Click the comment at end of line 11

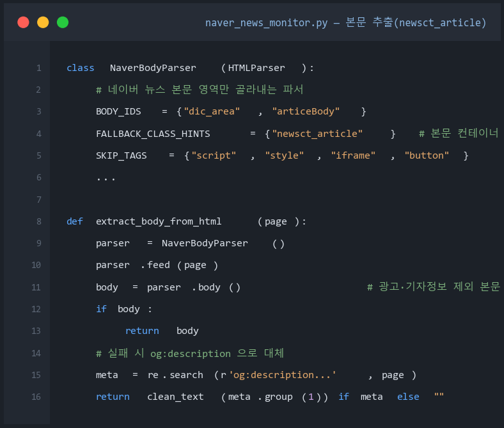pos(434,287)
